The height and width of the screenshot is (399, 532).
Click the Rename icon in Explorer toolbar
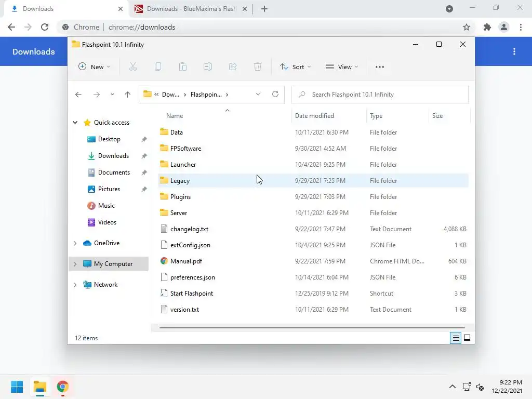pyautogui.click(x=208, y=67)
